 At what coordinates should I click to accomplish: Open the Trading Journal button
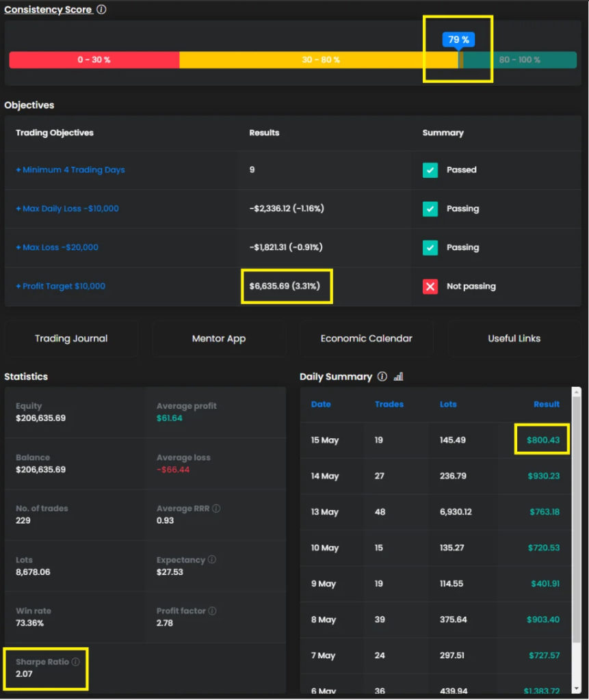[71, 338]
